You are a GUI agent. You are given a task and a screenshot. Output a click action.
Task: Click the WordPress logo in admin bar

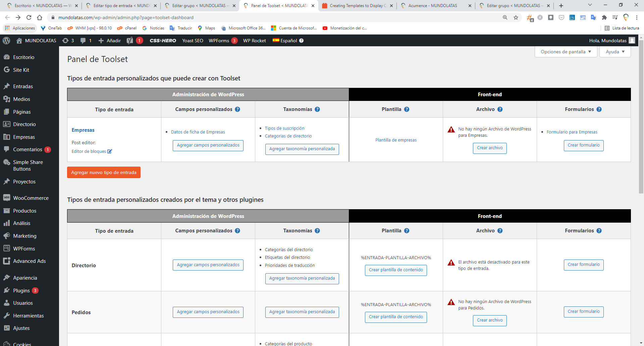6,41
